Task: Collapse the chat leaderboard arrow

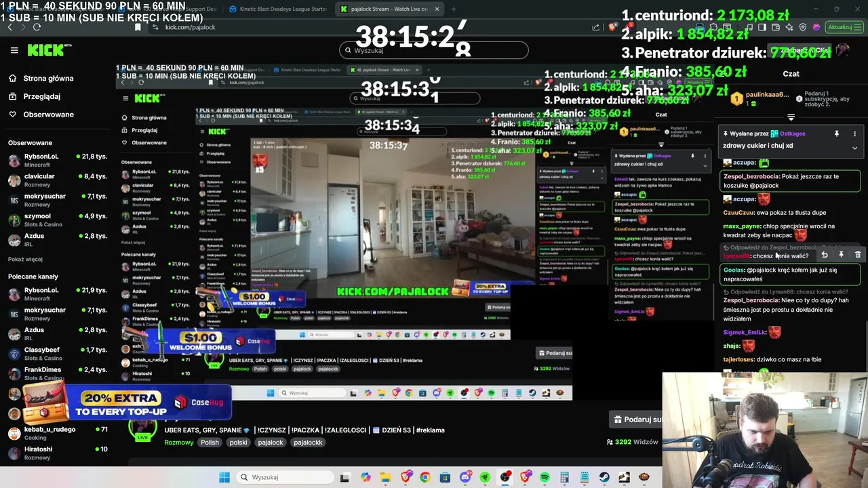Action: 791,117
